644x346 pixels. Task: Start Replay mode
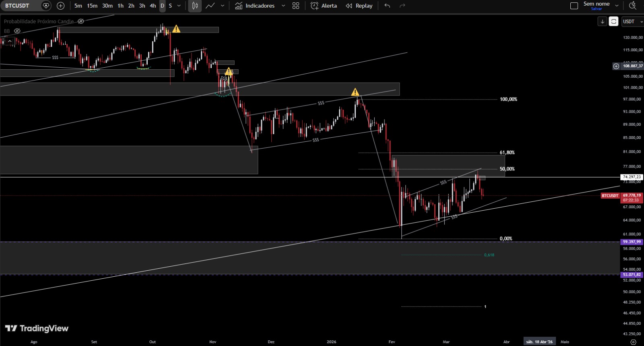(359, 6)
